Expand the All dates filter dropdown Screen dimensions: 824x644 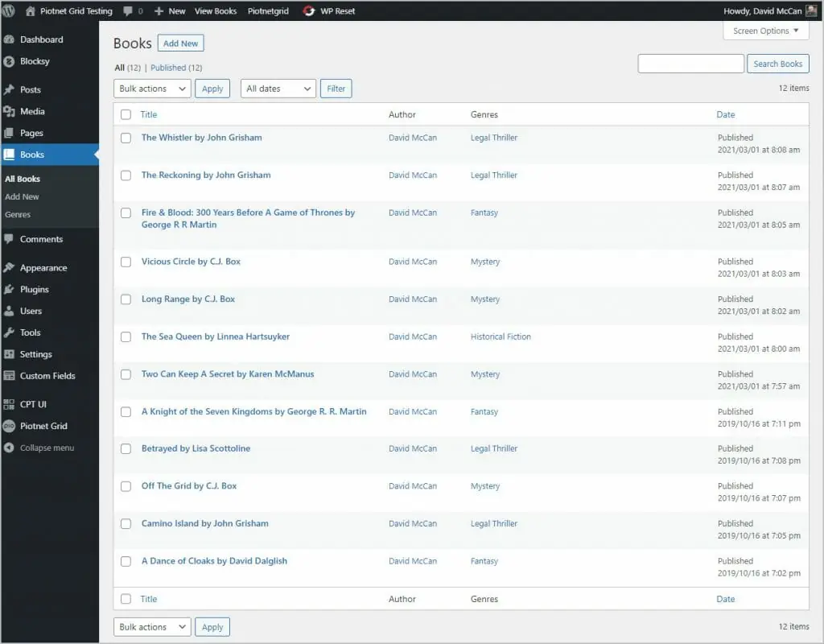(x=278, y=89)
